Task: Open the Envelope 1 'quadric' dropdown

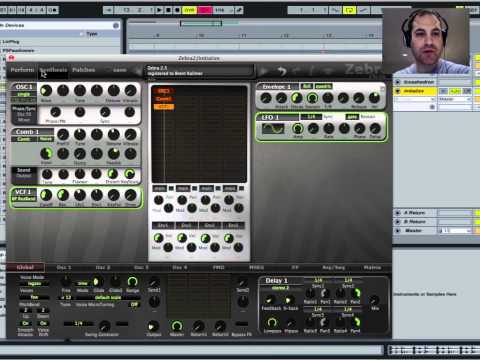Action: pos(323,86)
